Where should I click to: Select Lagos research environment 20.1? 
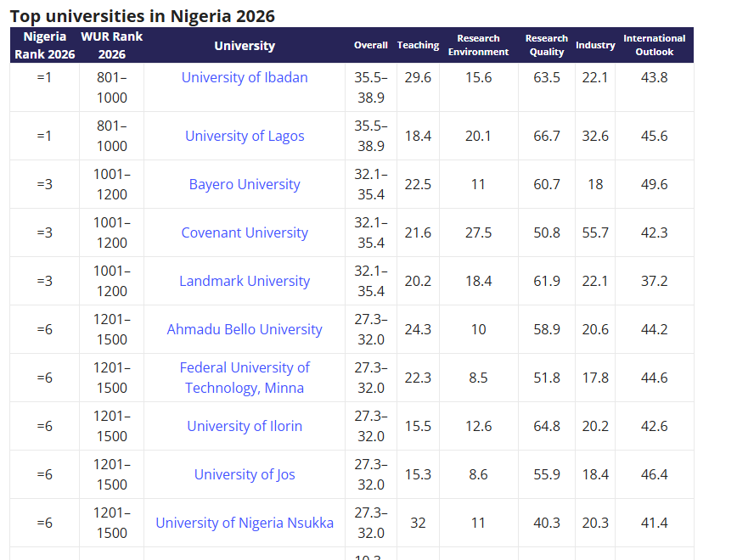coord(478,136)
